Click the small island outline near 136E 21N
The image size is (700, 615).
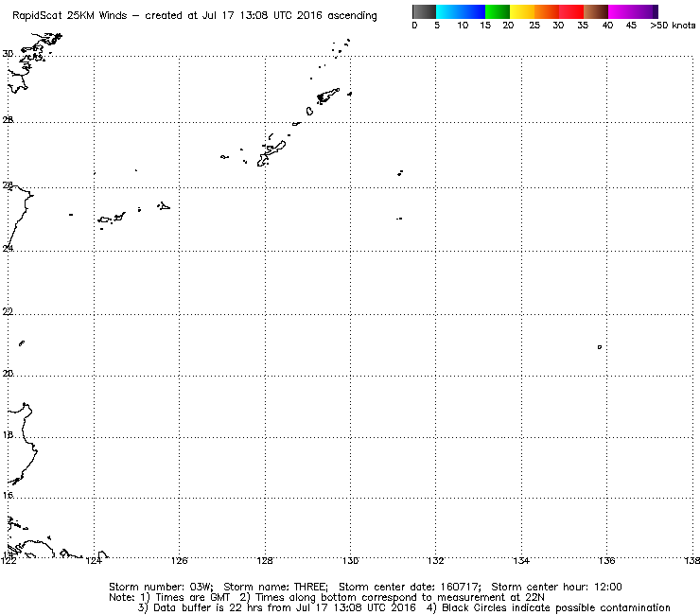tap(600, 347)
